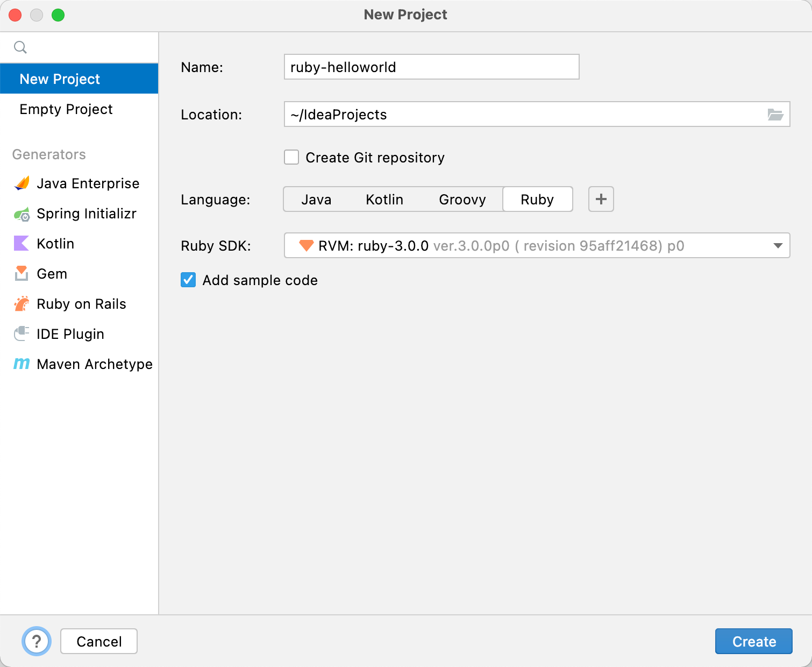Enable Create Git repository checkbox
This screenshot has width=812, height=667.
291,157
